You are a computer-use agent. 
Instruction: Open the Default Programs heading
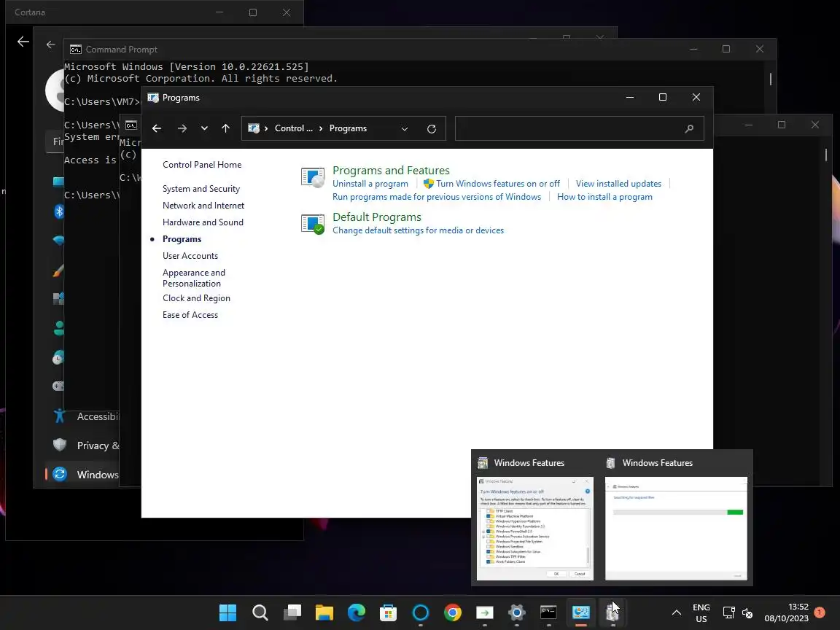377,217
